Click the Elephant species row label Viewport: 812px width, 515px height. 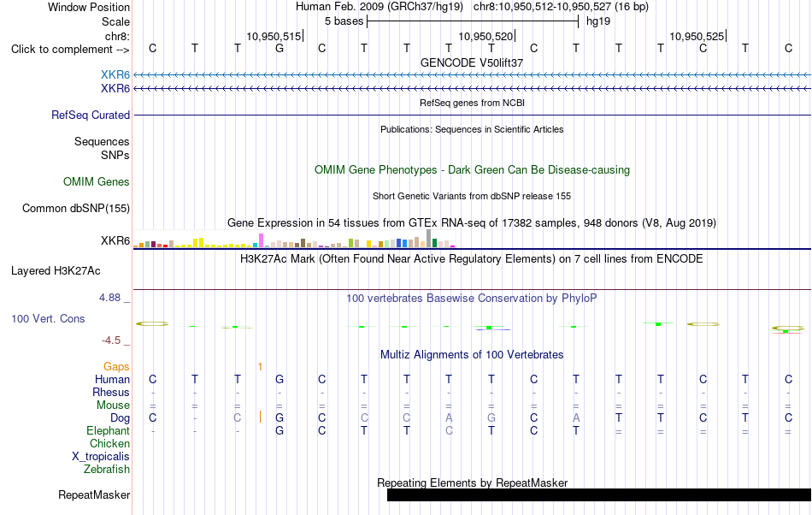[108, 430]
